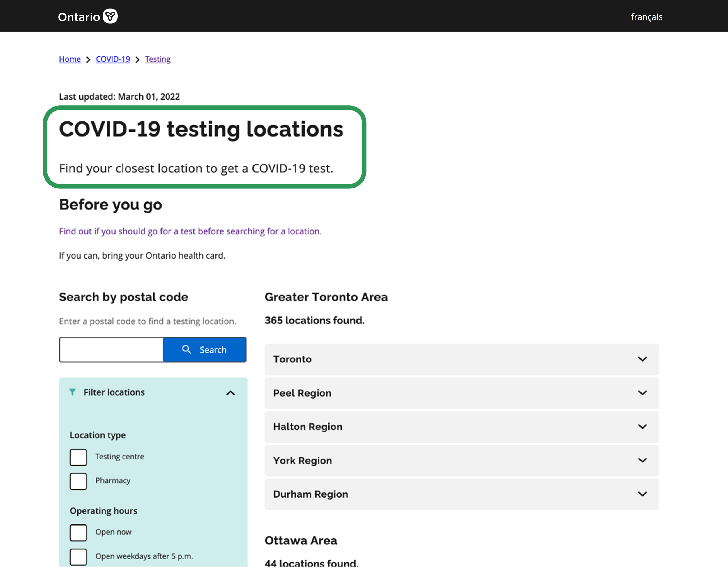This screenshot has height=573, width=728.
Task: Switch the site language to français
Action: 646,17
